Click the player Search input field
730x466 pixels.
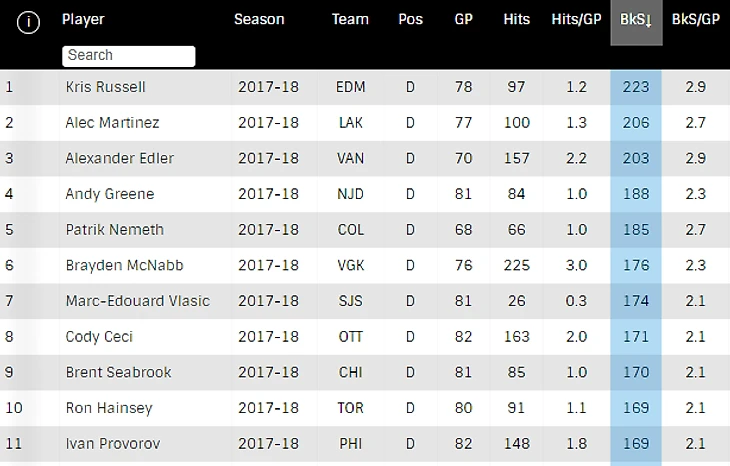pyautogui.click(x=128, y=56)
